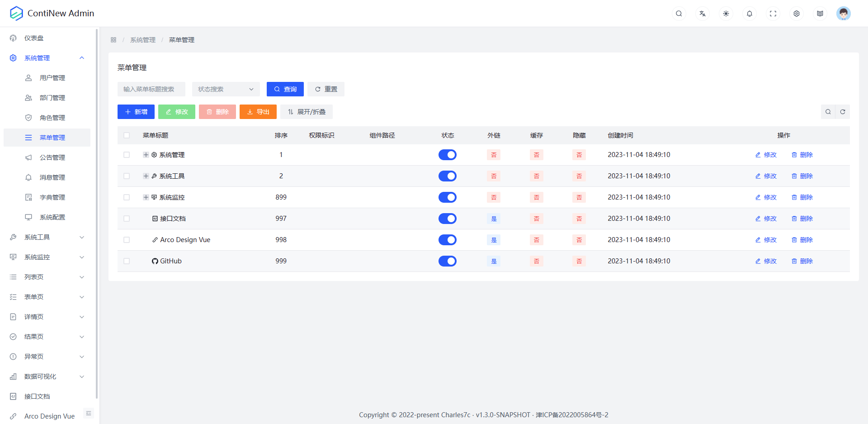
Task: Go to 角色管理 sidebar item
Action: 52,118
